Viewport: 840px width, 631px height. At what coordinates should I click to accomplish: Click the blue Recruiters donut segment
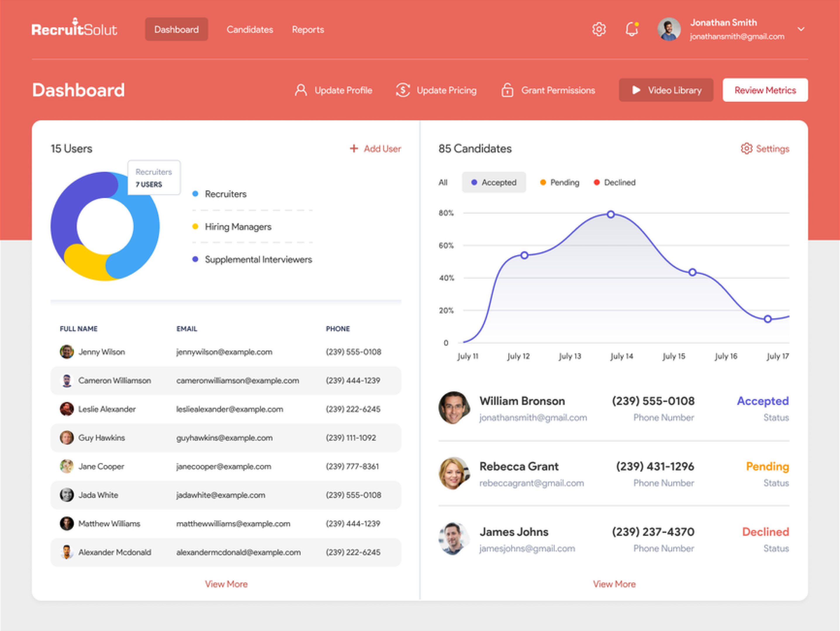(x=146, y=228)
